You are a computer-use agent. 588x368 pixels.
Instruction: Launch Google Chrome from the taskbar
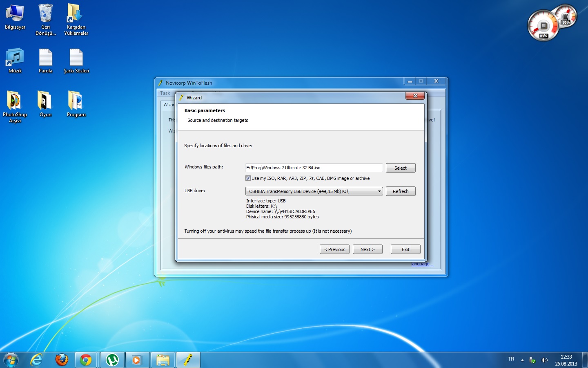coord(86,360)
